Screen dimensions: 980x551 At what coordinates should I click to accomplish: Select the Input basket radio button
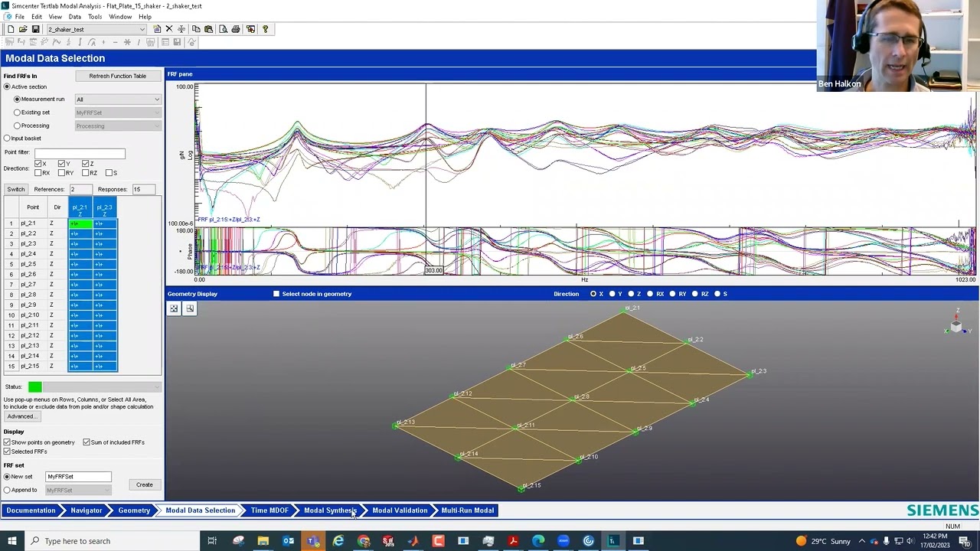[8, 139]
